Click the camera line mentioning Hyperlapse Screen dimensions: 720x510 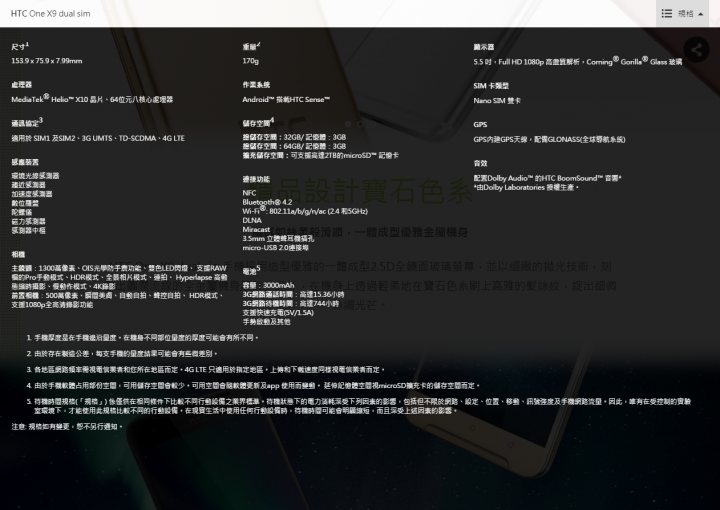tap(119, 277)
